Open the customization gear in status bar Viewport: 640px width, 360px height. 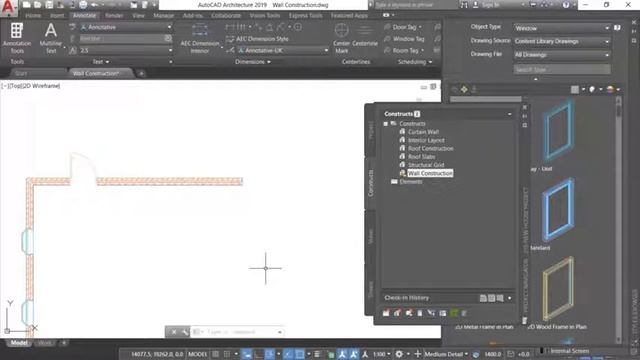click(399, 354)
